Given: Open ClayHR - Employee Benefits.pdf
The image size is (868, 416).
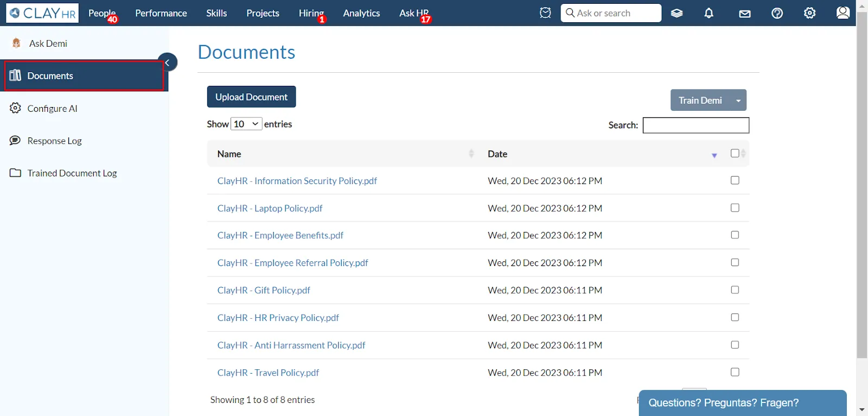Looking at the screenshot, I should (x=280, y=235).
